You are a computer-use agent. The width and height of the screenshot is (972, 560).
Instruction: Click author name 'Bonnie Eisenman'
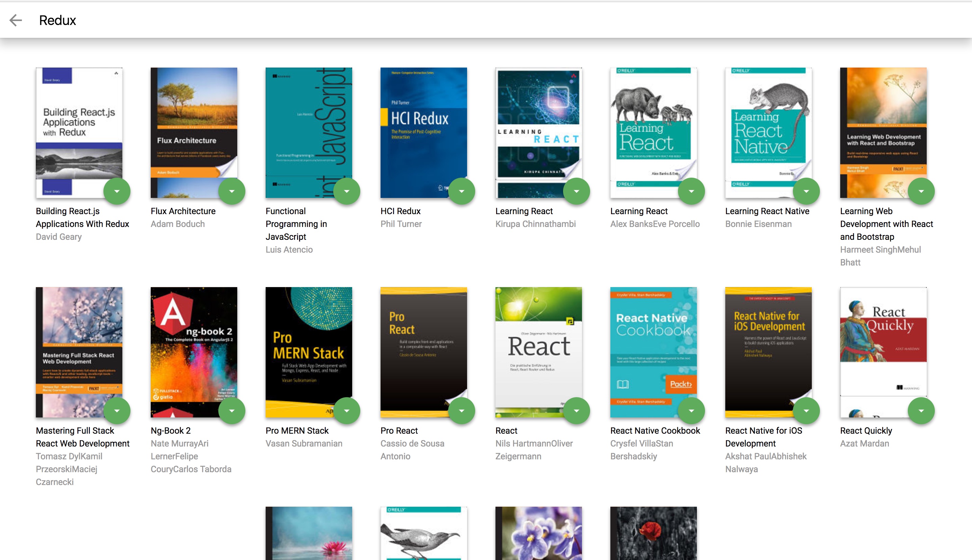pos(758,224)
